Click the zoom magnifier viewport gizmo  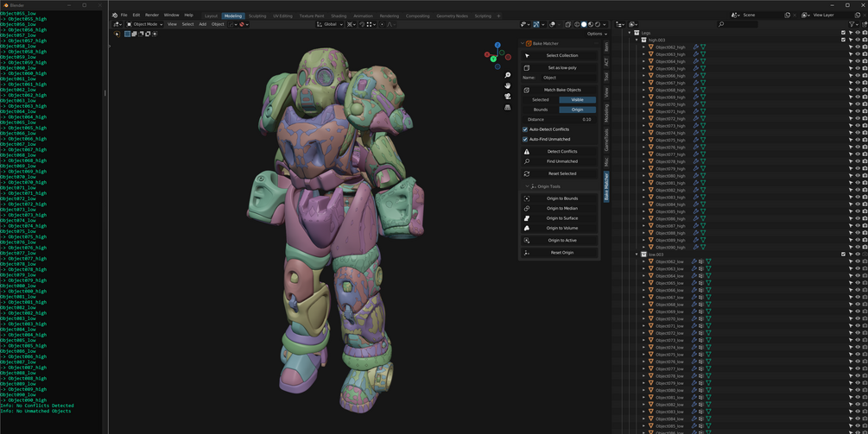tap(508, 75)
